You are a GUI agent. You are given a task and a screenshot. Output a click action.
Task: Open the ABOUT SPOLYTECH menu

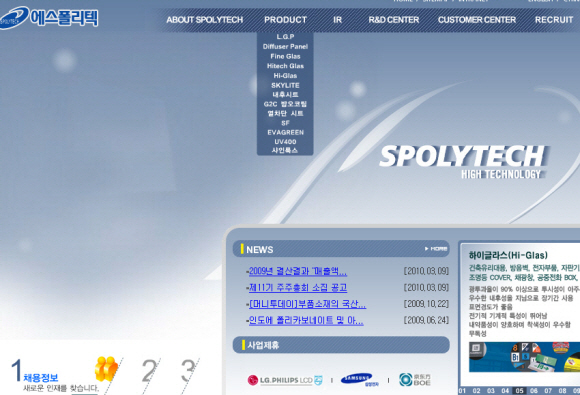pos(205,20)
